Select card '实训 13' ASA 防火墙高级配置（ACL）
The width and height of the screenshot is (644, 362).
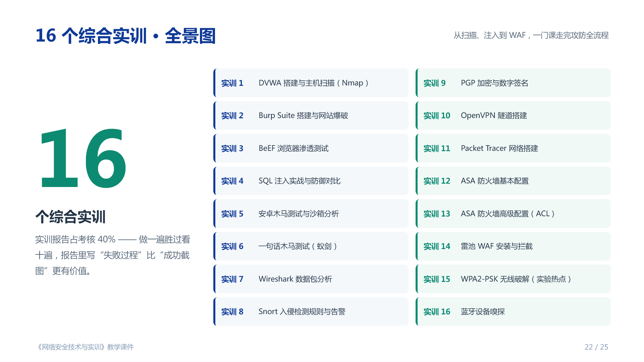click(x=513, y=214)
